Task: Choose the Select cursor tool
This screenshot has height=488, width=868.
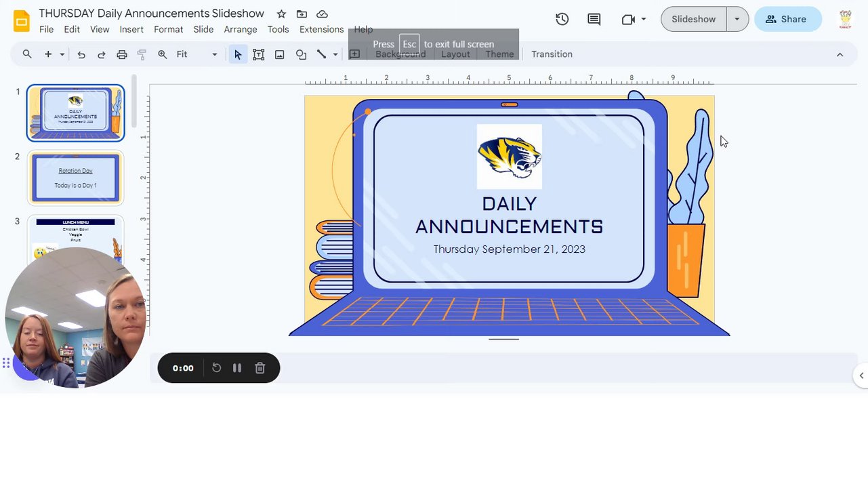Action: click(237, 54)
